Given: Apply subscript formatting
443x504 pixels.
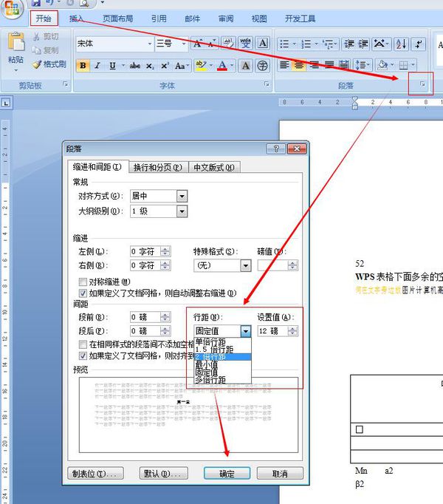Looking at the screenshot, I should point(150,66).
